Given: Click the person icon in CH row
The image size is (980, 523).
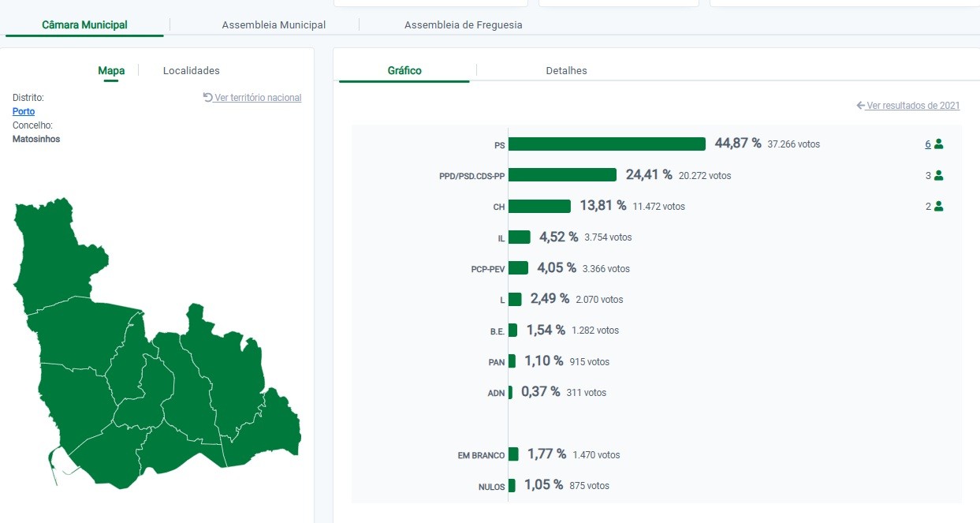Looking at the screenshot, I should click(x=938, y=207).
